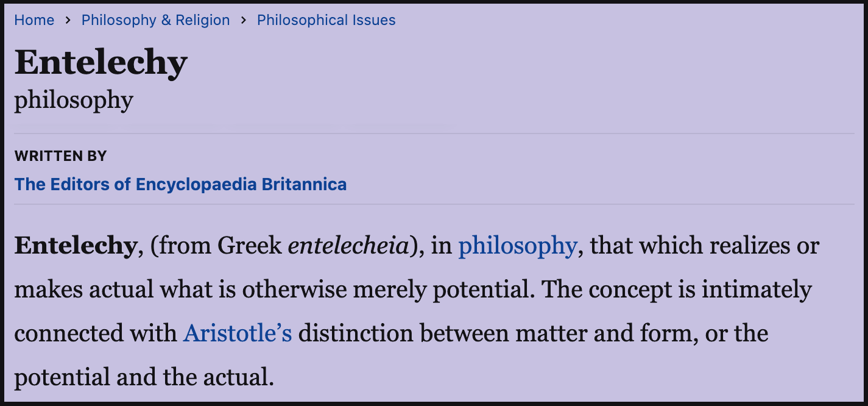Viewport: 868px width, 406px height.
Task: Click the italicized word entelecheia
Action: 347,246
